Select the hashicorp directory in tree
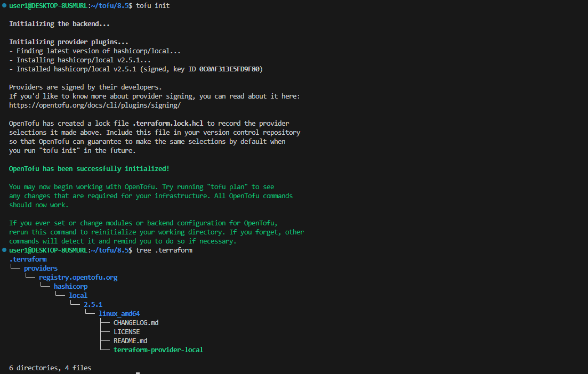588x374 pixels. coord(70,286)
